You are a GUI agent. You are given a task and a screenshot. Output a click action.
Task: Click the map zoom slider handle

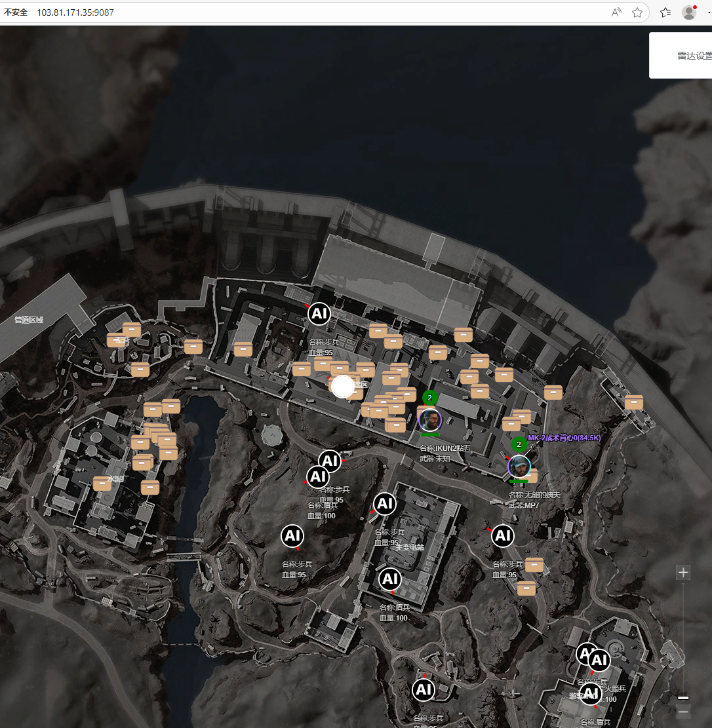pos(683,697)
